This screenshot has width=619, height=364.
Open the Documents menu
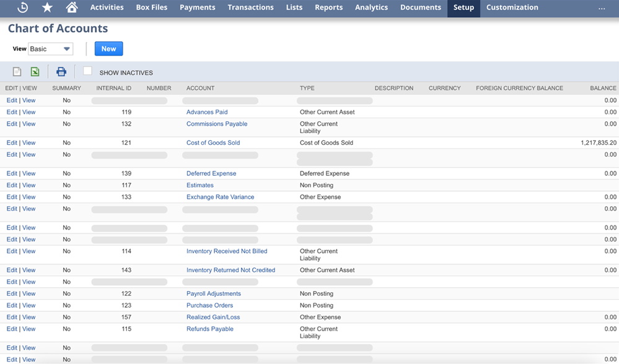[421, 7]
